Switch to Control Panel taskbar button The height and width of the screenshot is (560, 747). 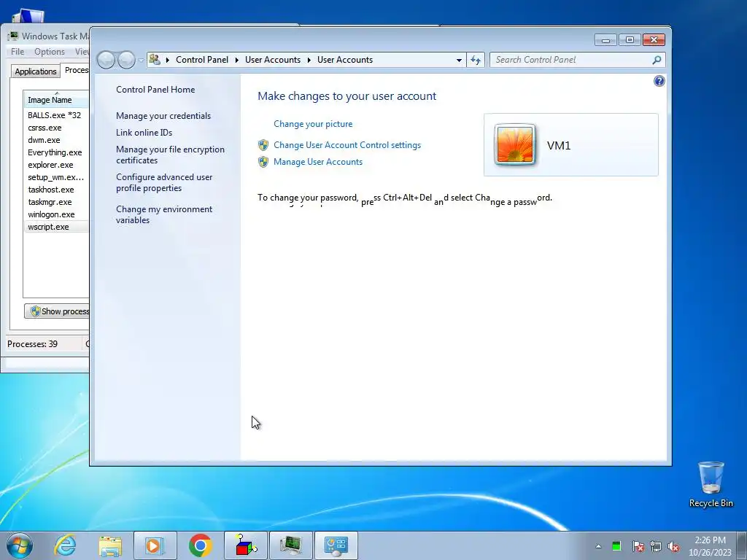[336, 545]
